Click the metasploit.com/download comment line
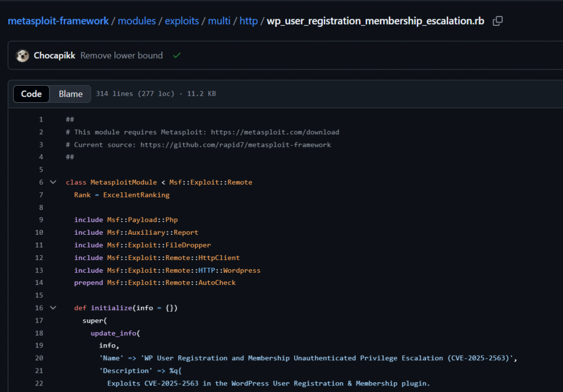The height and width of the screenshot is (392, 563). pos(202,132)
